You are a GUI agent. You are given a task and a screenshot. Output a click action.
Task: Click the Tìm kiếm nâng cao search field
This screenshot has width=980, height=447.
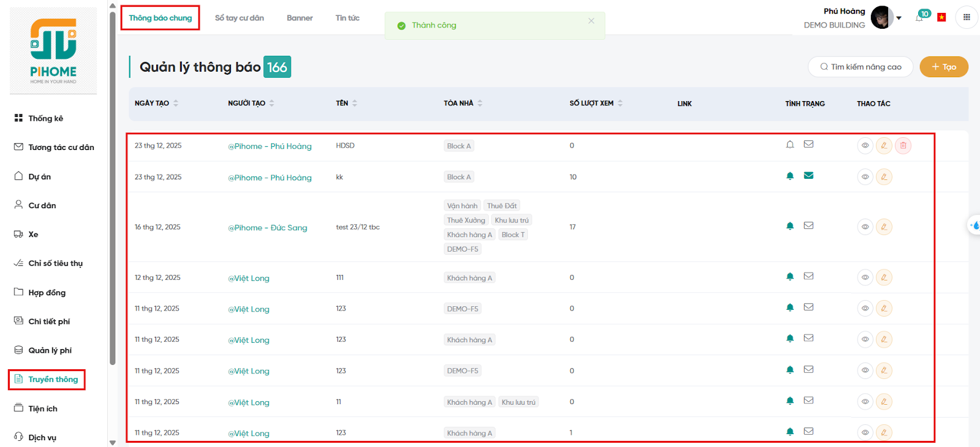coord(861,67)
